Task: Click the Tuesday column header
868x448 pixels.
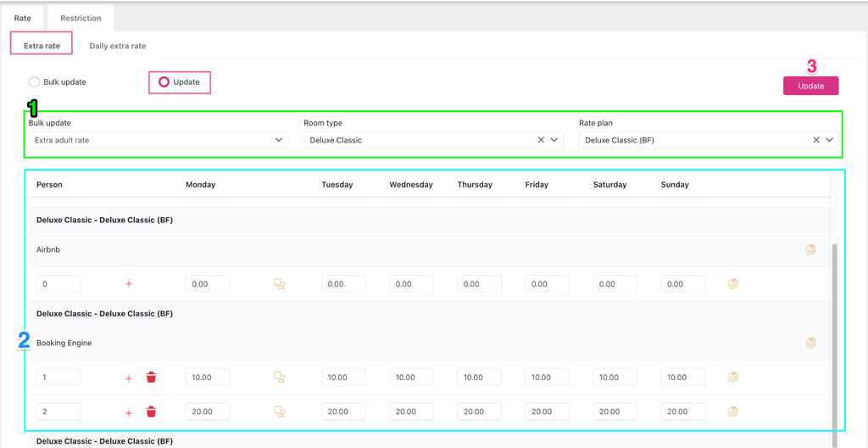Action: pyautogui.click(x=337, y=185)
